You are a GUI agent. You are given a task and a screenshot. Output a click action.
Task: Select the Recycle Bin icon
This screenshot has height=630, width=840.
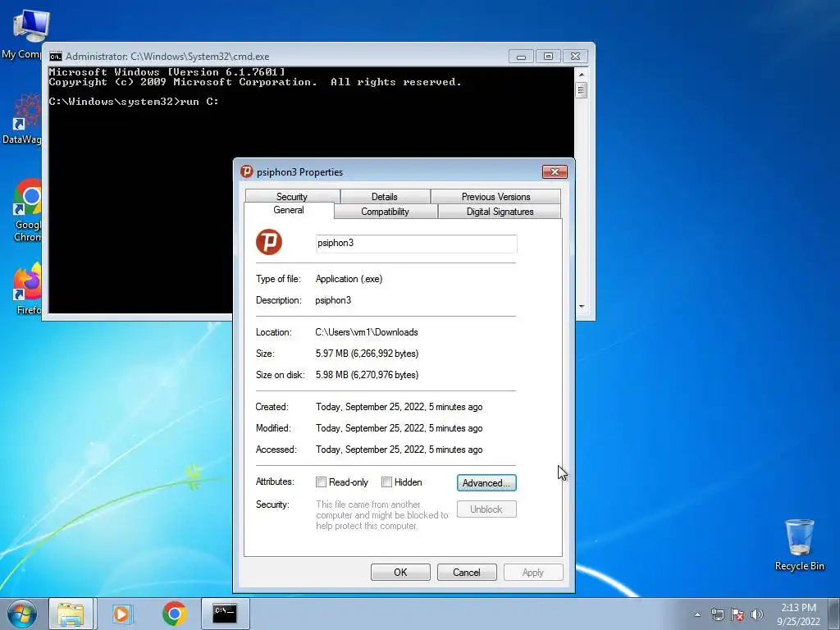(x=799, y=545)
